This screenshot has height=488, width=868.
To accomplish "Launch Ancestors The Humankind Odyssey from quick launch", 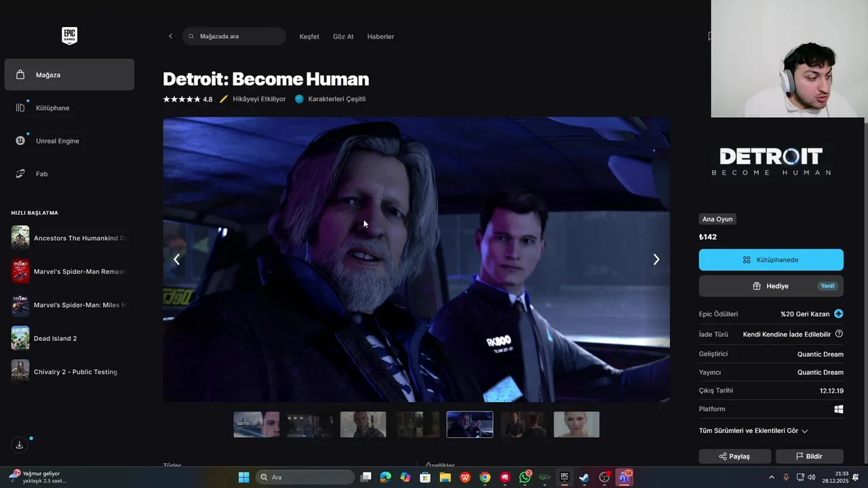I will [69, 238].
